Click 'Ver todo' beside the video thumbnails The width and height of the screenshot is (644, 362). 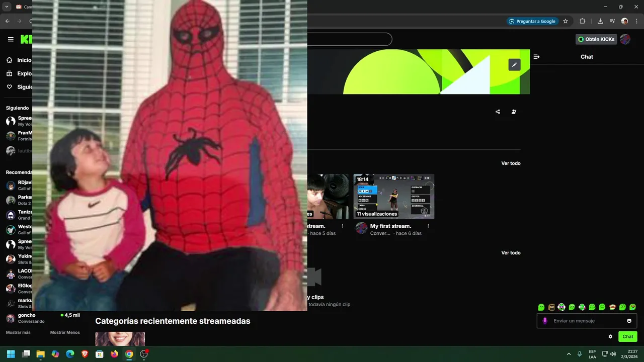(511, 163)
